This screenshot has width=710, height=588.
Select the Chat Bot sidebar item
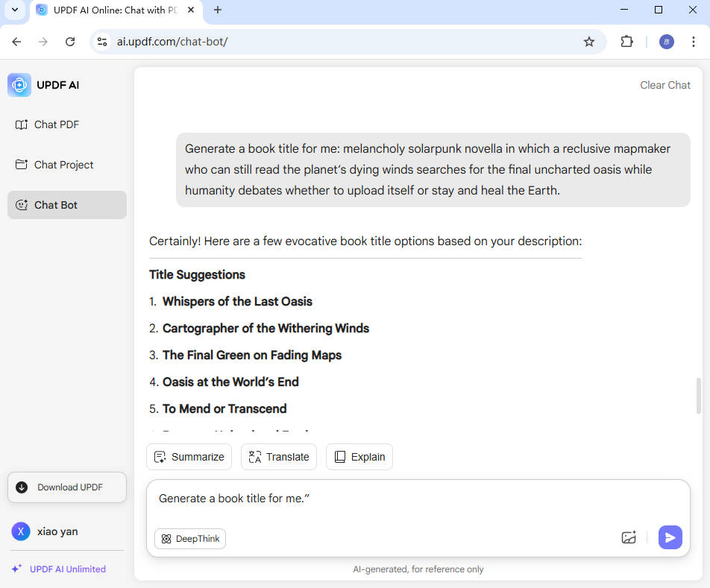67,205
